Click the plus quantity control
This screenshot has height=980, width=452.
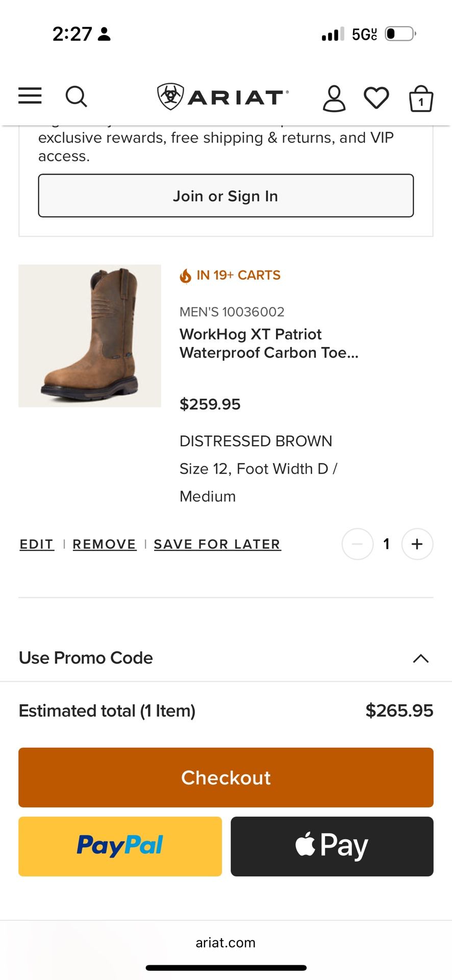pos(417,544)
